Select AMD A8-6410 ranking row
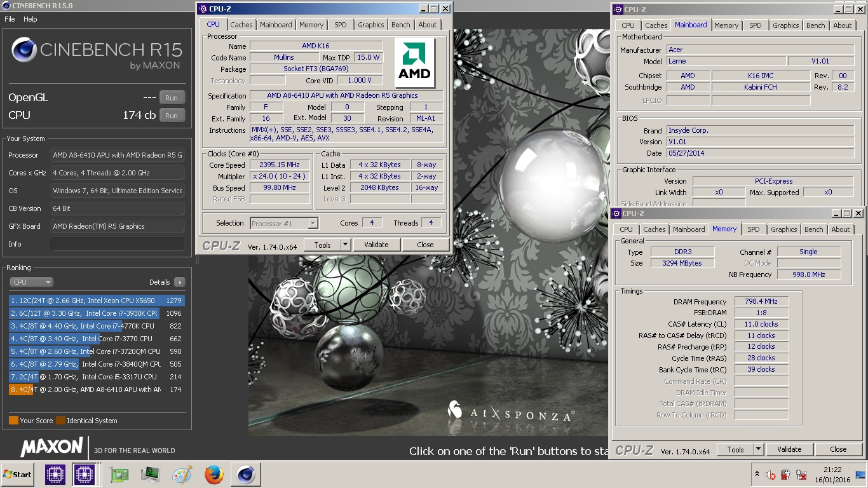Screen dimensions: 868x488 pyautogui.click(x=97, y=390)
